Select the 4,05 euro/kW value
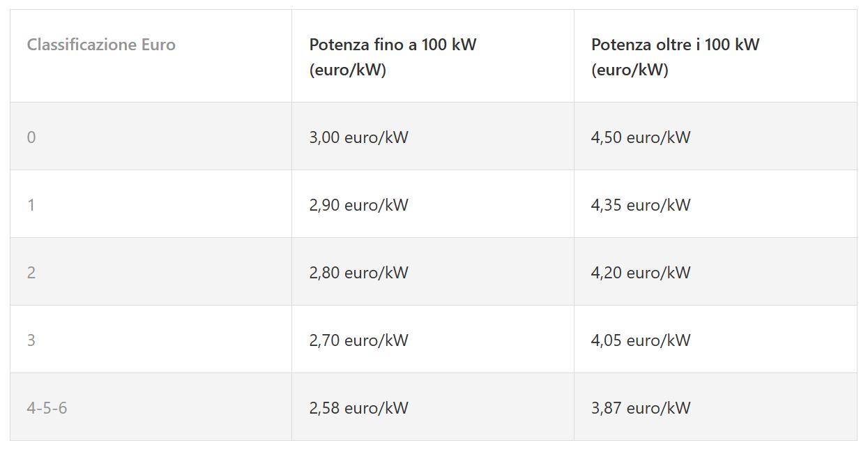Image resolution: width=868 pixels, height=452 pixels. click(x=641, y=340)
